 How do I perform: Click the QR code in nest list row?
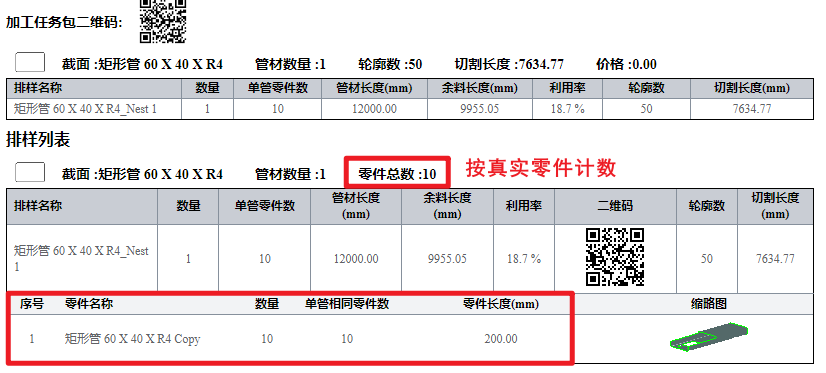(615, 257)
